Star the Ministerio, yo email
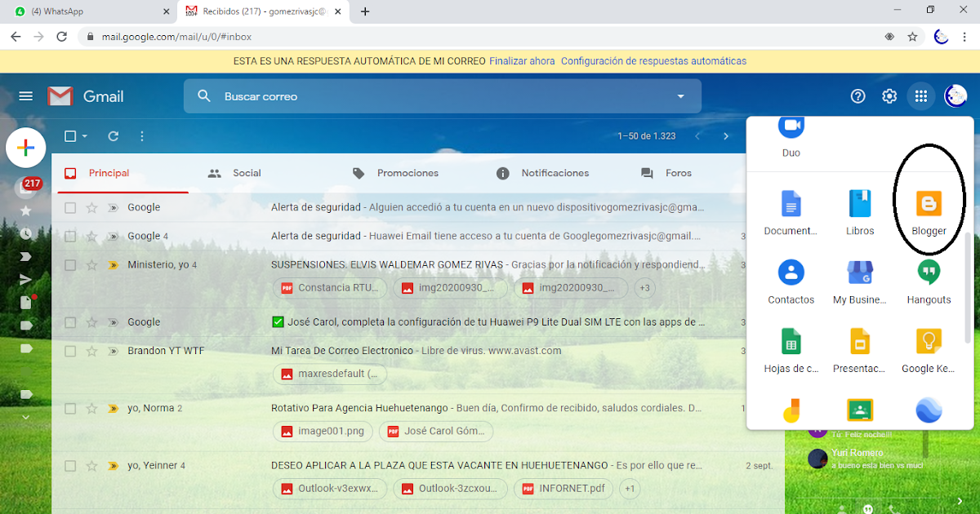Viewport: 980px width, 514px height. (x=92, y=265)
